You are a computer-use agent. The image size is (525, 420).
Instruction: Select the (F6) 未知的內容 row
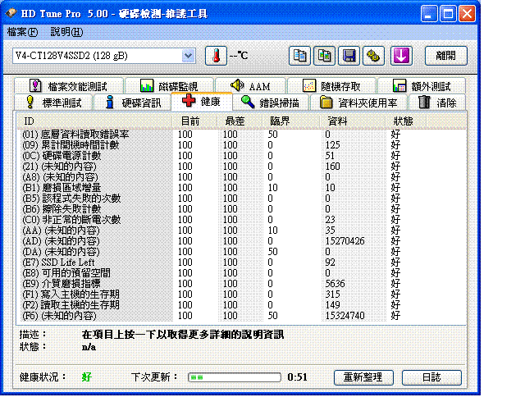click(241, 316)
